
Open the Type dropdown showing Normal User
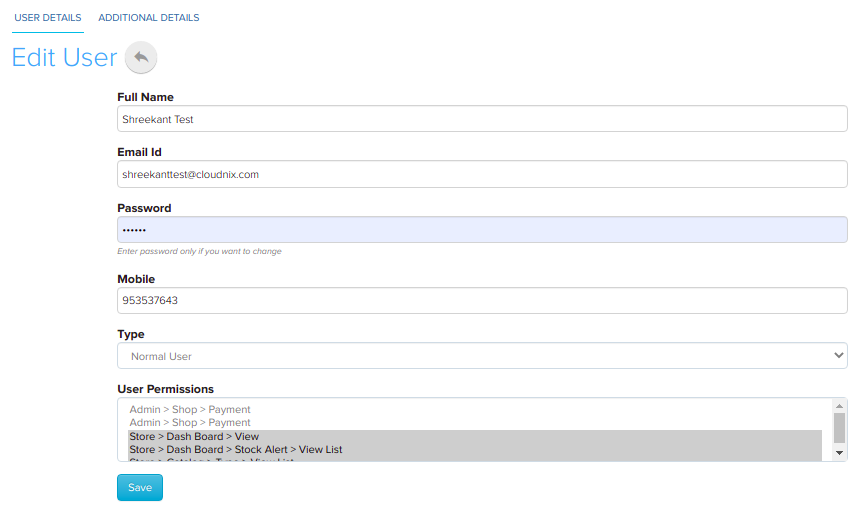(482, 356)
